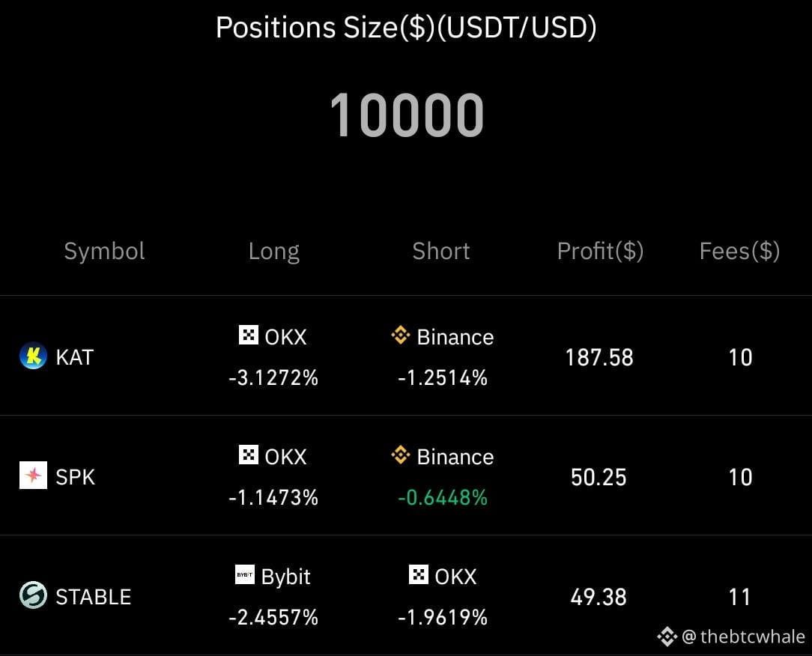Click the Binance logo in SPK row
The image size is (812, 656).
(401, 455)
